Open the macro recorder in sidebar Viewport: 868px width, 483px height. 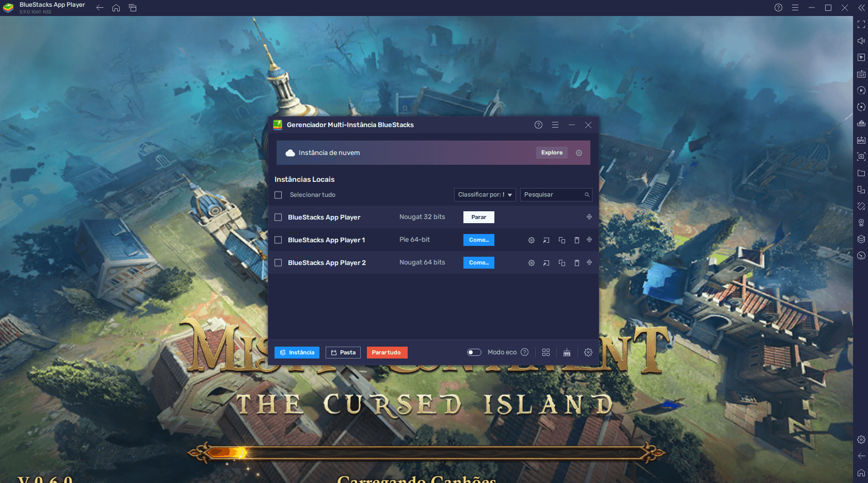(x=861, y=90)
